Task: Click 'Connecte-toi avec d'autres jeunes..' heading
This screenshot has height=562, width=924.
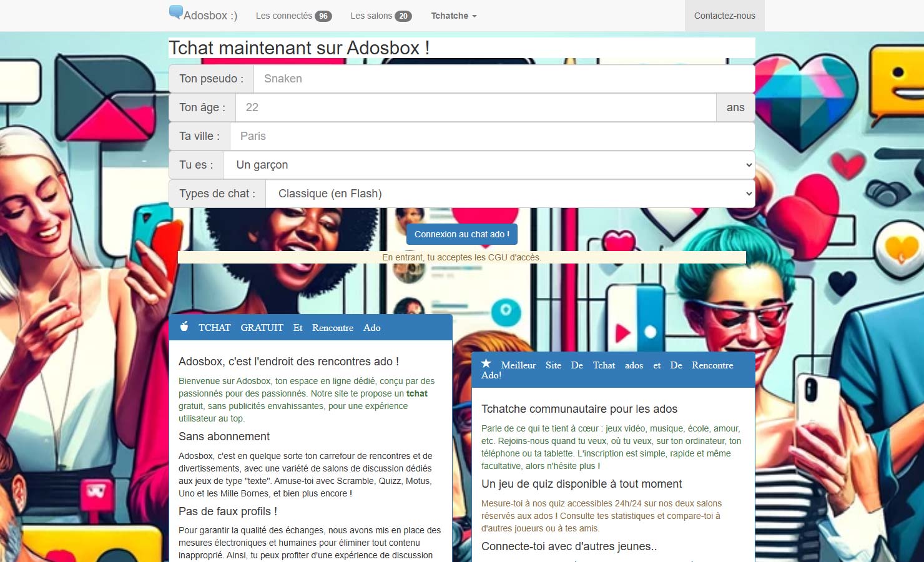Action: (569, 546)
